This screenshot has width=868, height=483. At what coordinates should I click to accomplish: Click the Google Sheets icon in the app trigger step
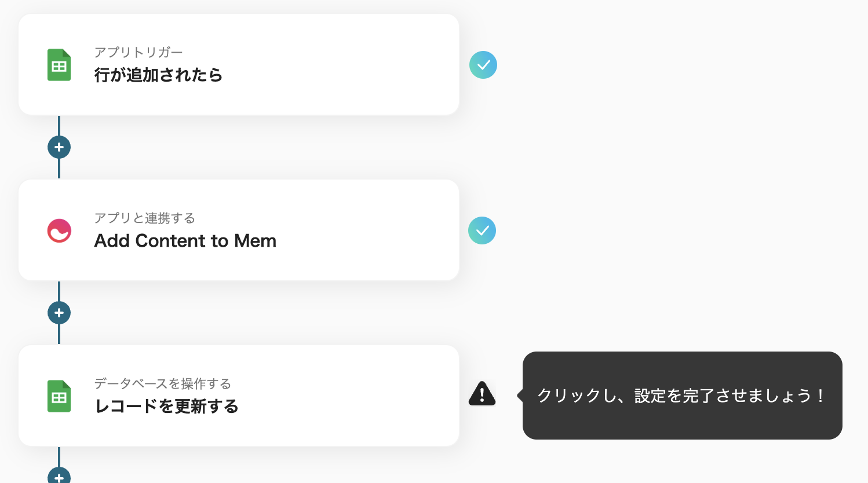point(59,65)
